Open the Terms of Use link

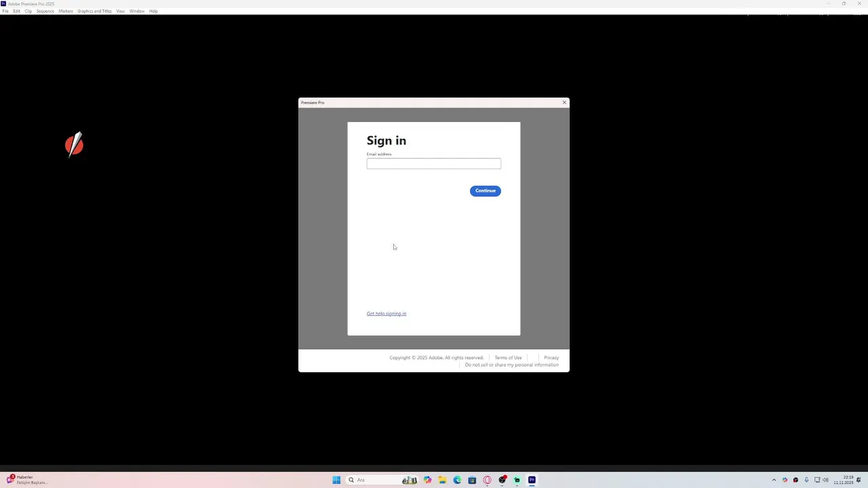tap(508, 357)
